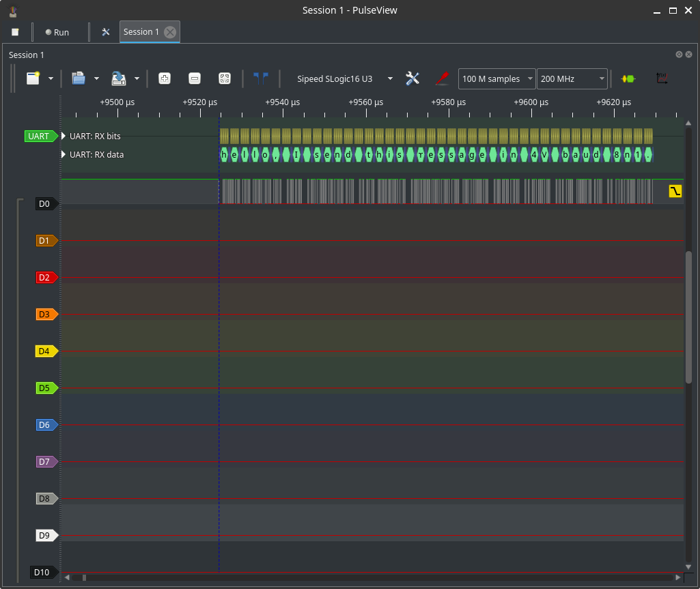Open the 200 MHz sample rate dropdown

tap(572, 78)
